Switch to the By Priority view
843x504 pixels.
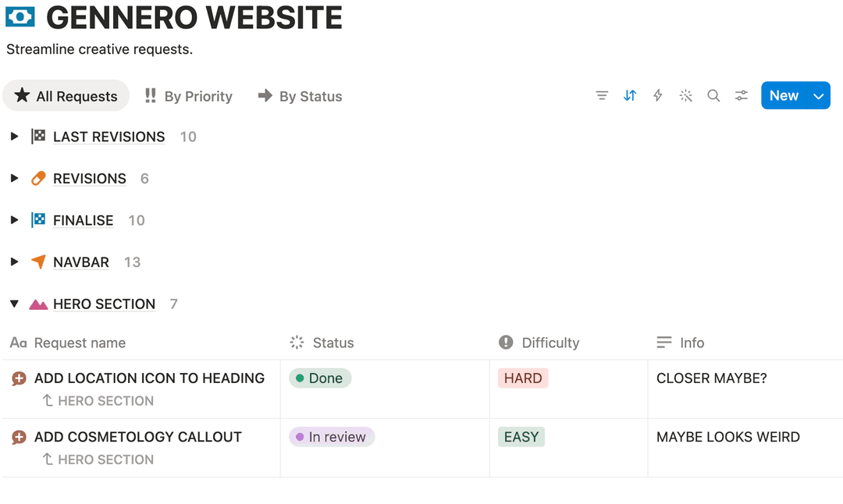[x=188, y=95]
